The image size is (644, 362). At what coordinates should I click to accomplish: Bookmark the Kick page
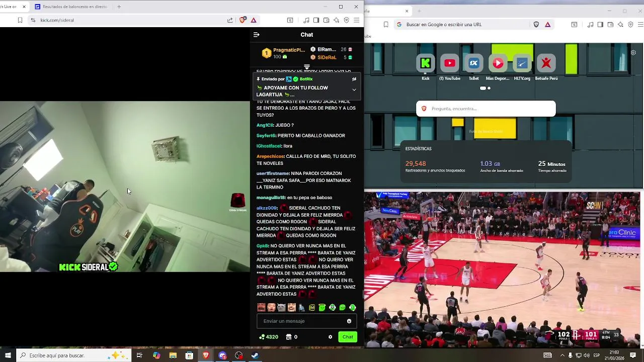20,20
